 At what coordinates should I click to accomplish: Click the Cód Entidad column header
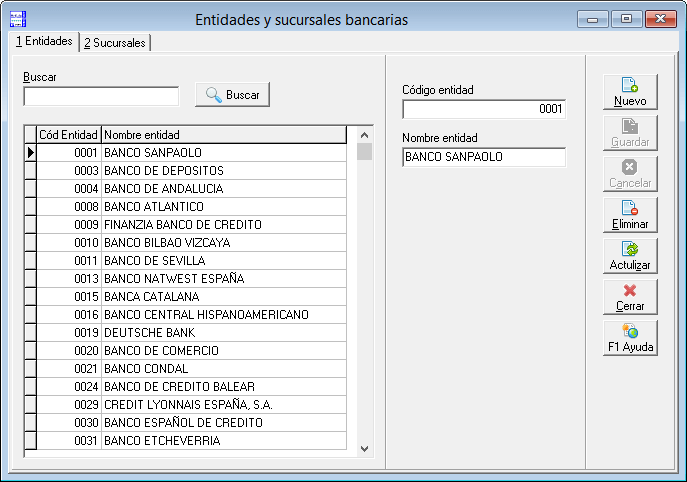pyautogui.click(x=69, y=135)
